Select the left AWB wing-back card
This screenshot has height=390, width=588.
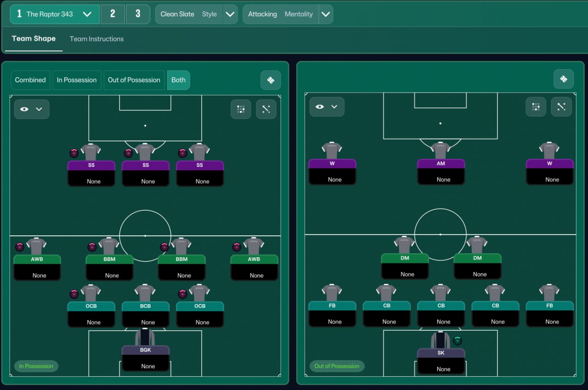pyautogui.click(x=37, y=267)
